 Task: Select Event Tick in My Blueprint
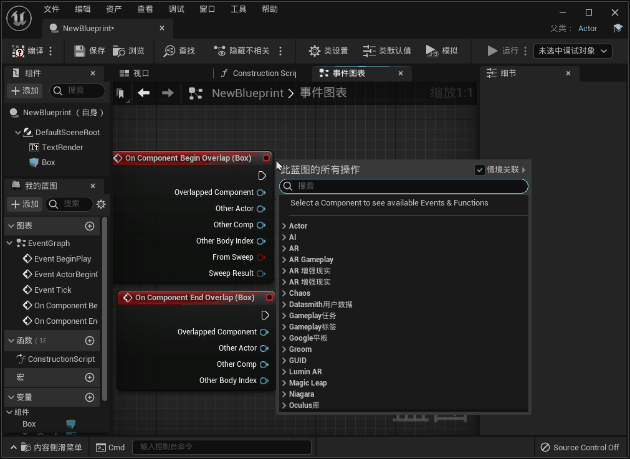point(47,290)
